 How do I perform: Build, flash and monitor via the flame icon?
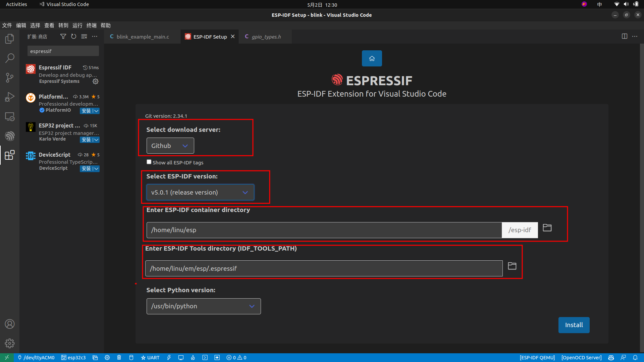193,357
